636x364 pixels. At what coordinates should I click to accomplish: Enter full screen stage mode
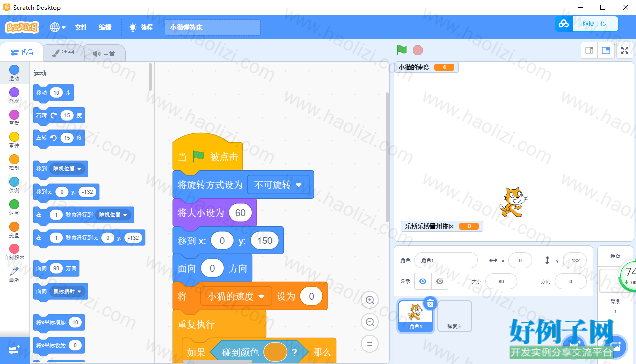(x=625, y=50)
